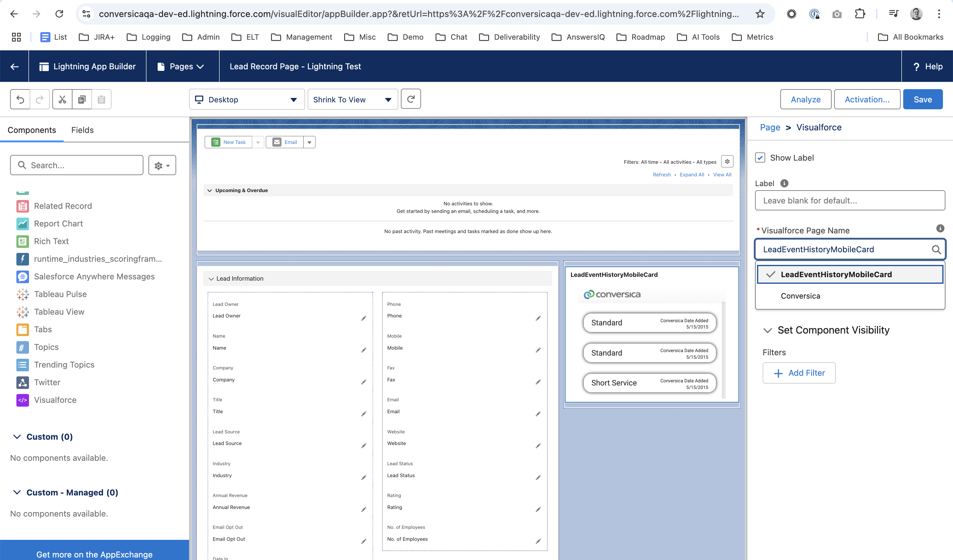Click the Analyze button
The width and height of the screenshot is (953, 560).
[806, 100]
